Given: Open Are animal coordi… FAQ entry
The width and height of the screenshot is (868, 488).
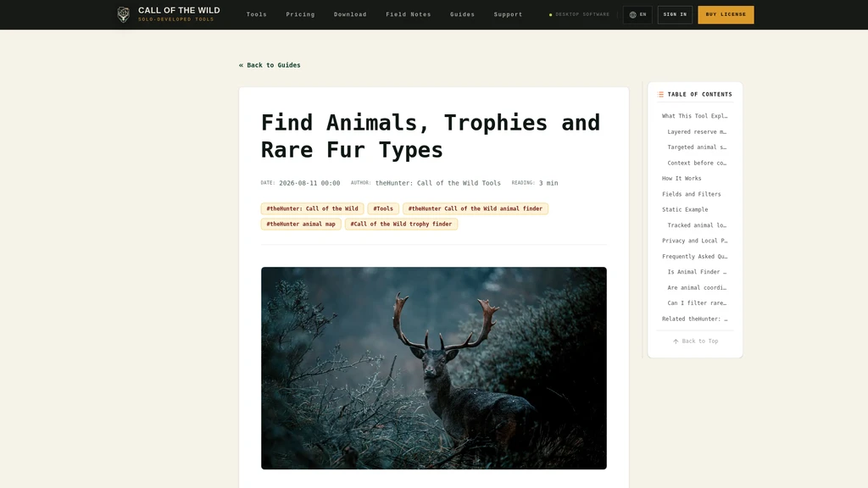Looking at the screenshot, I should tap(697, 288).
